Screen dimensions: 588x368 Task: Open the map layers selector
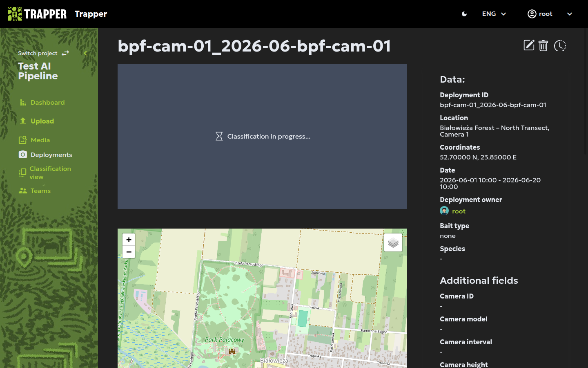[x=393, y=243]
